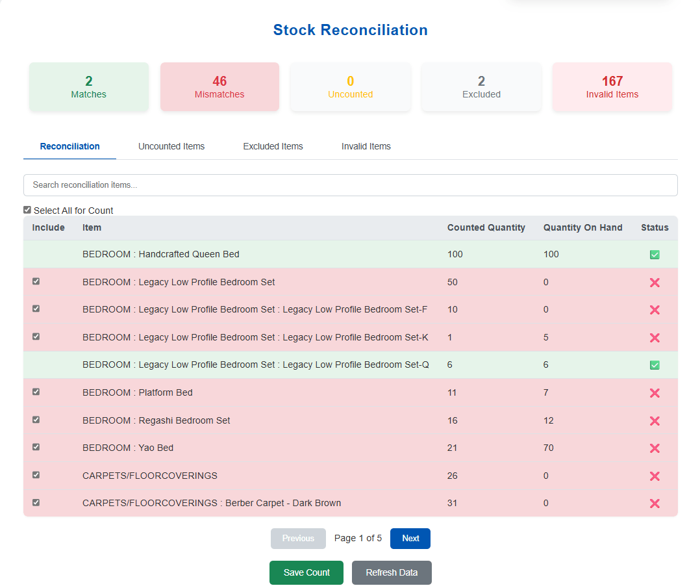
Task: Click mismatch X icon for Yao Bed
Action: [x=655, y=448]
